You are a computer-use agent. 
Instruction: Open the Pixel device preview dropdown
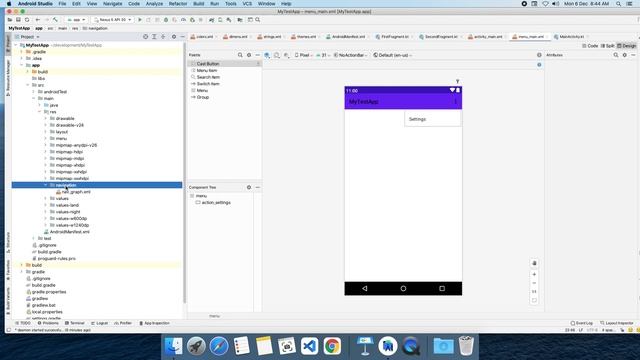point(304,55)
